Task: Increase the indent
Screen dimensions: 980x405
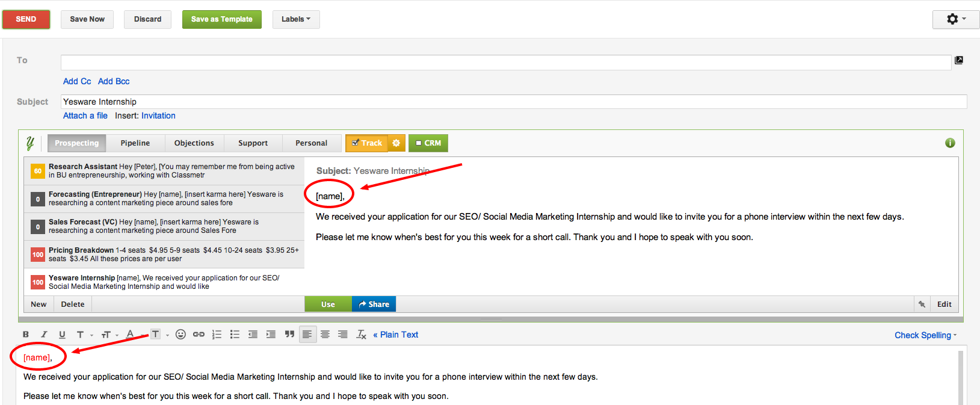Action: coord(271,335)
